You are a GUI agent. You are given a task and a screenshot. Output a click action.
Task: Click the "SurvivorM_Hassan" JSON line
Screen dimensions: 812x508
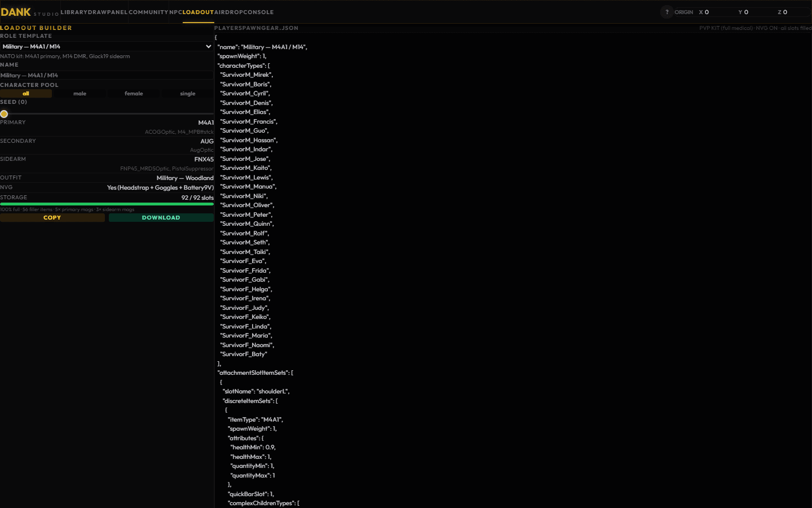[249, 140]
